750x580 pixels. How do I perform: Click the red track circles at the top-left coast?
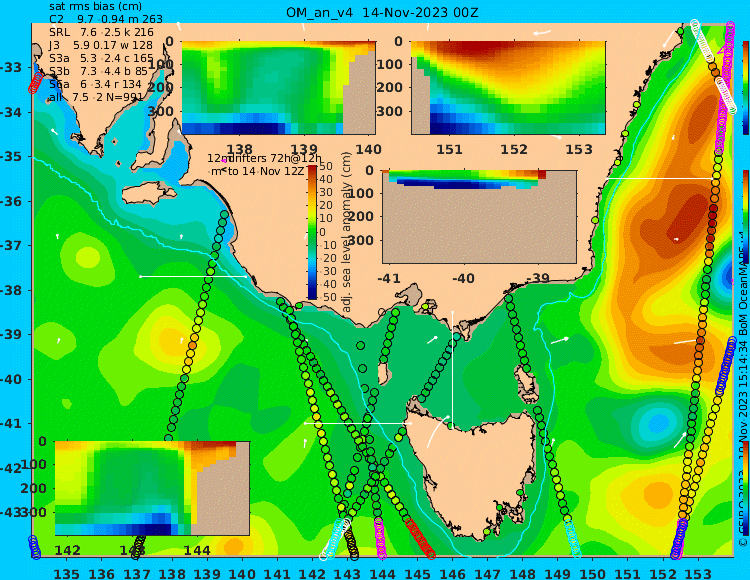35,83
